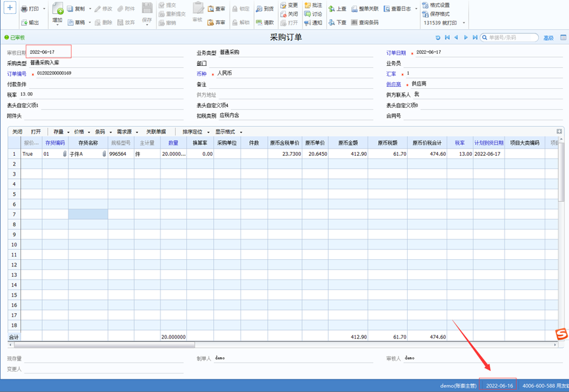
Task: Click the 草稿 draft icon
Action: click(71, 22)
